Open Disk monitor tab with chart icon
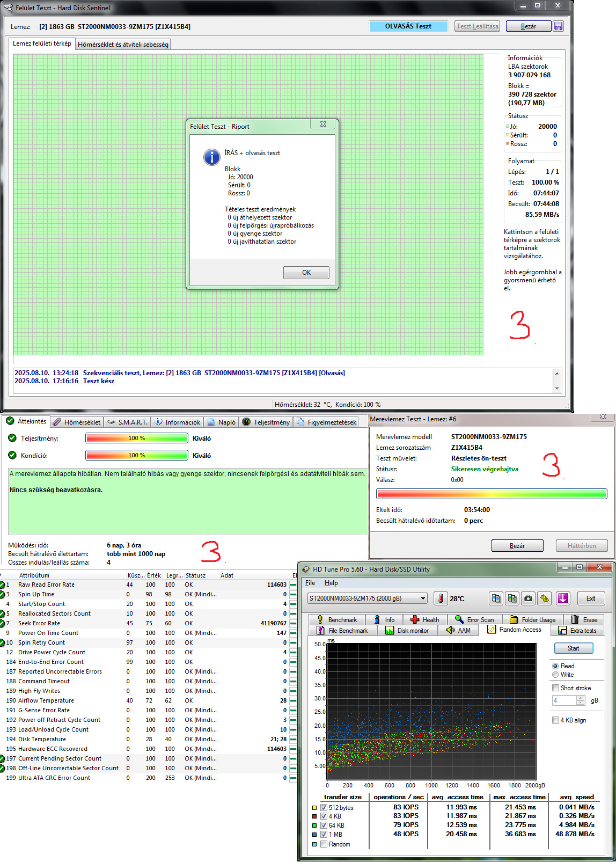The image size is (616, 862). (407, 630)
